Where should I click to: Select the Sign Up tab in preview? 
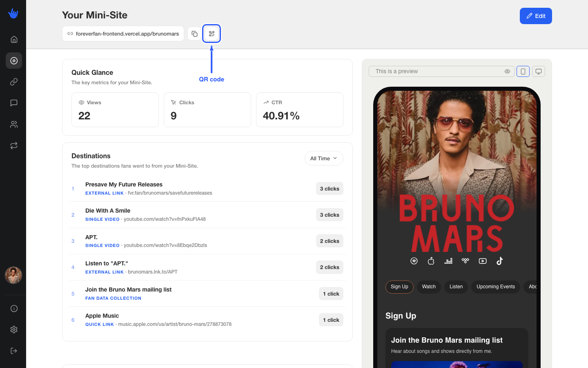point(399,287)
